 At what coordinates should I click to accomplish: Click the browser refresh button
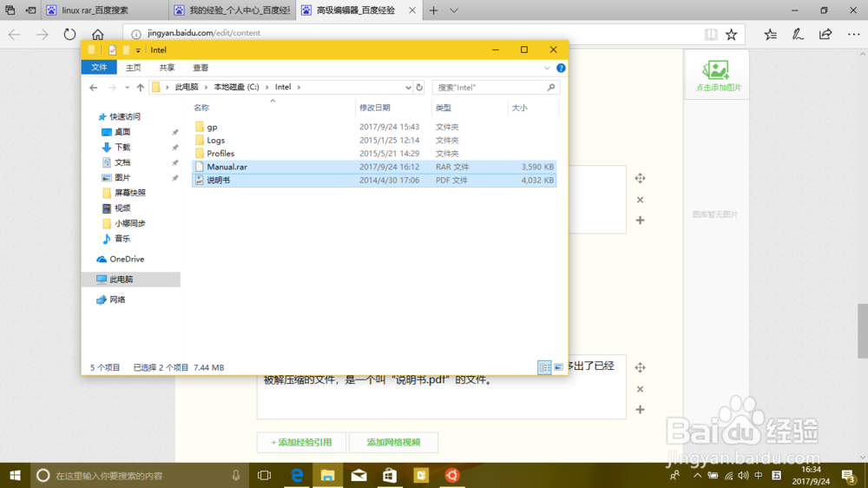coord(69,35)
